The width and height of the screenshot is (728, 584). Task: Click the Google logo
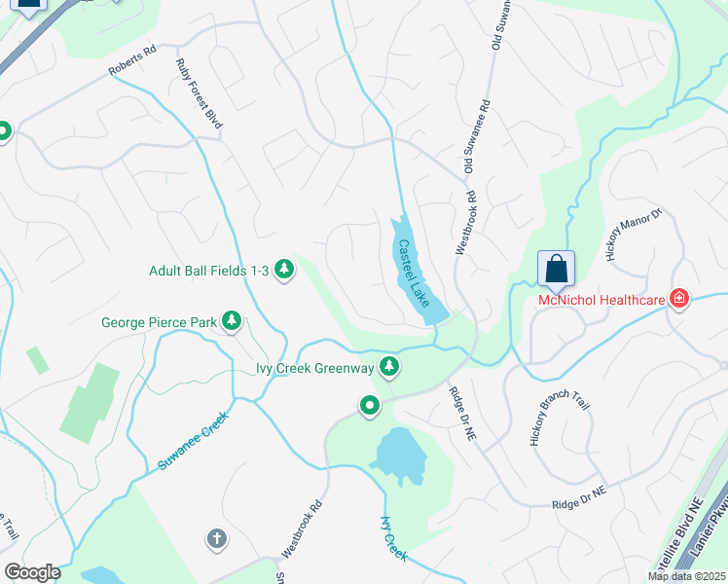pyautogui.click(x=32, y=572)
